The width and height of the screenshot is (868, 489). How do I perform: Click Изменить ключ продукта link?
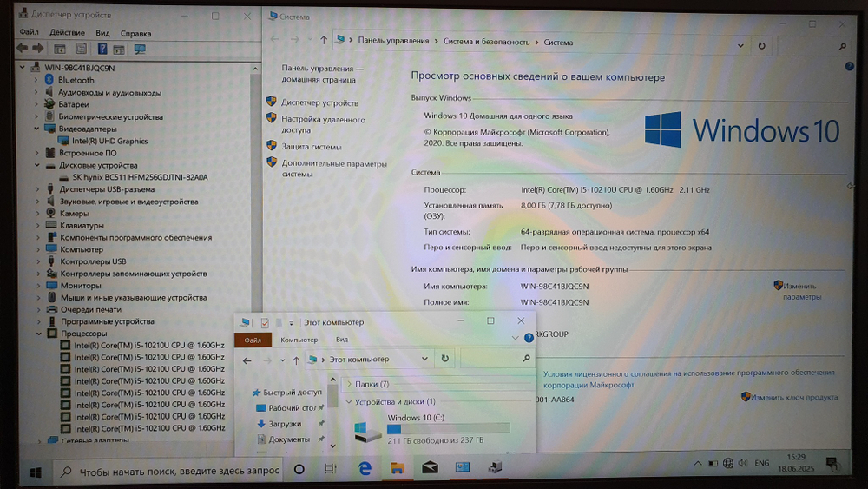(x=794, y=397)
